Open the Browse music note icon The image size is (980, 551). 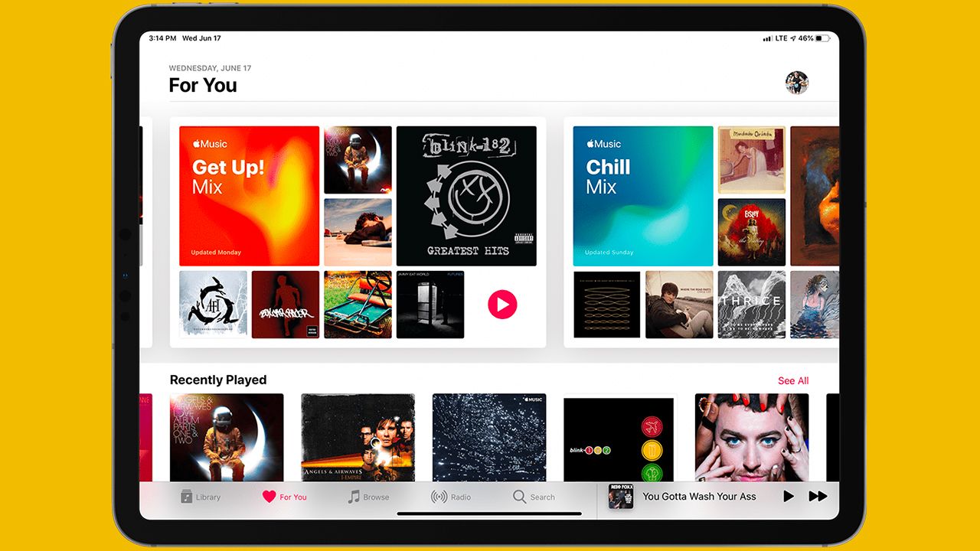354,497
